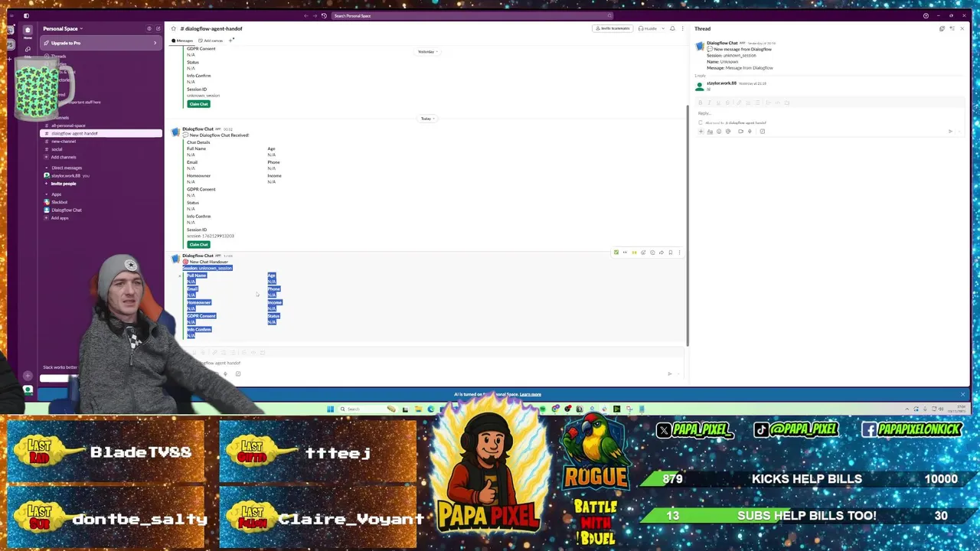980x551 pixels.
Task: Record a video clip in thread reply
Action: (x=740, y=132)
